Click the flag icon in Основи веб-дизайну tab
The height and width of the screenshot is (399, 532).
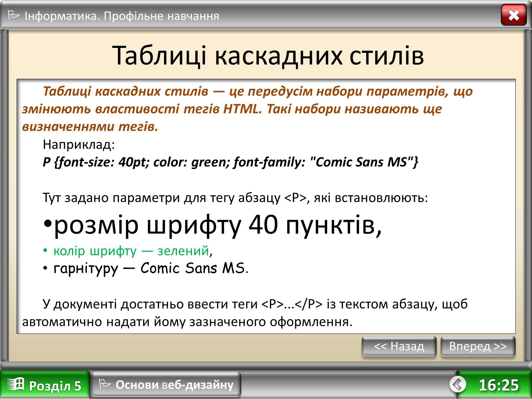[105, 384]
